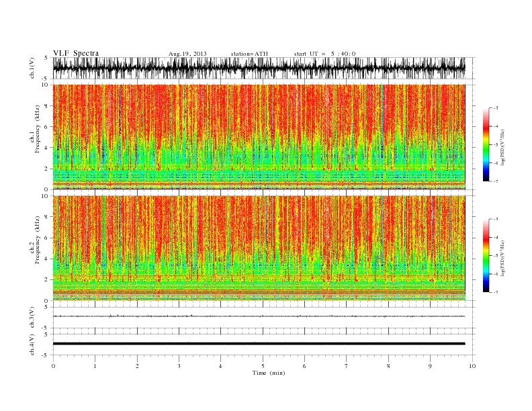Click inside the ch.1 spectrogram plot
The image size is (532, 411).
(x=259, y=137)
